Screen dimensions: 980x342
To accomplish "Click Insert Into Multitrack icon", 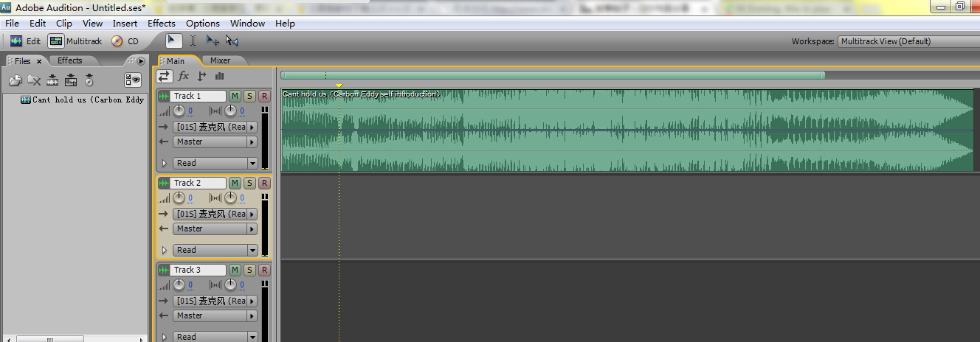I will pos(52,80).
